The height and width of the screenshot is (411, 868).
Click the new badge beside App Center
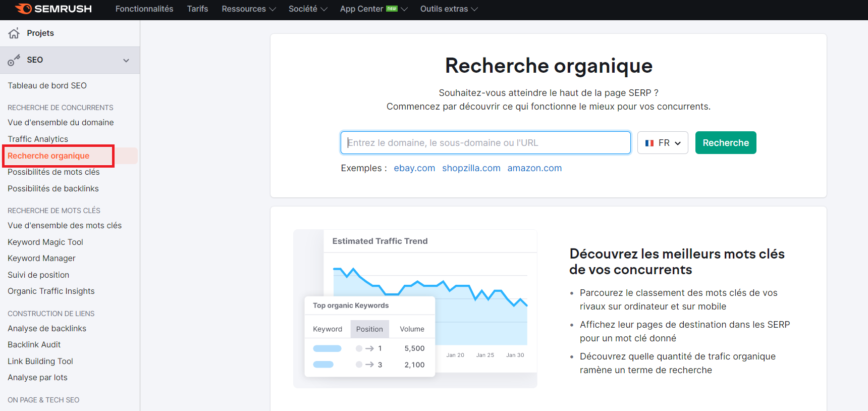[x=392, y=9]
